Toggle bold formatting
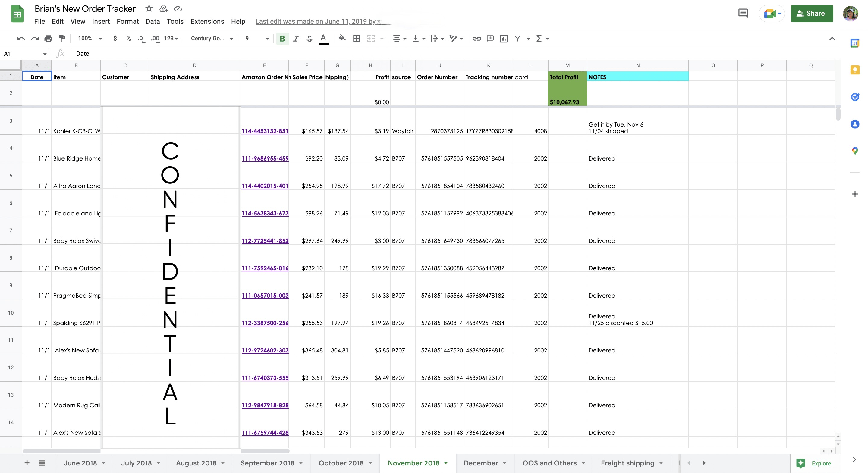This screenshot has height=473, width=868. (x=282, y=38)
